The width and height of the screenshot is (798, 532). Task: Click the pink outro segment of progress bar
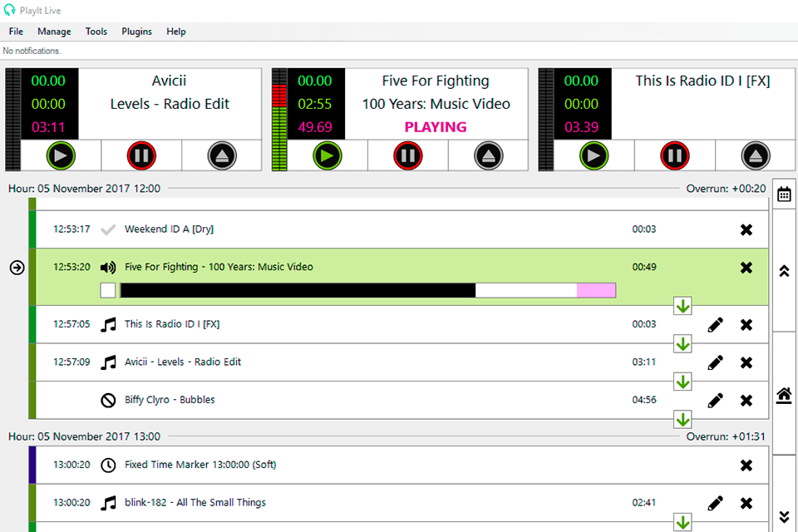(597, 290)
